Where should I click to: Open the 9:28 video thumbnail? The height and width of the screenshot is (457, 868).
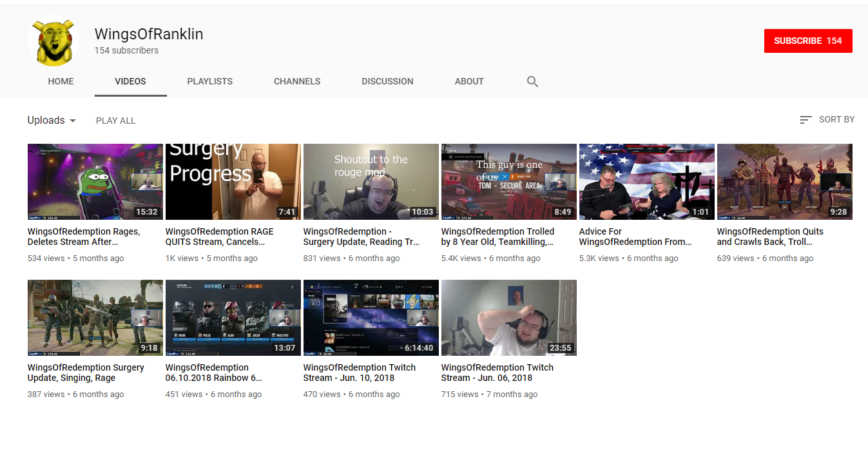785,182
